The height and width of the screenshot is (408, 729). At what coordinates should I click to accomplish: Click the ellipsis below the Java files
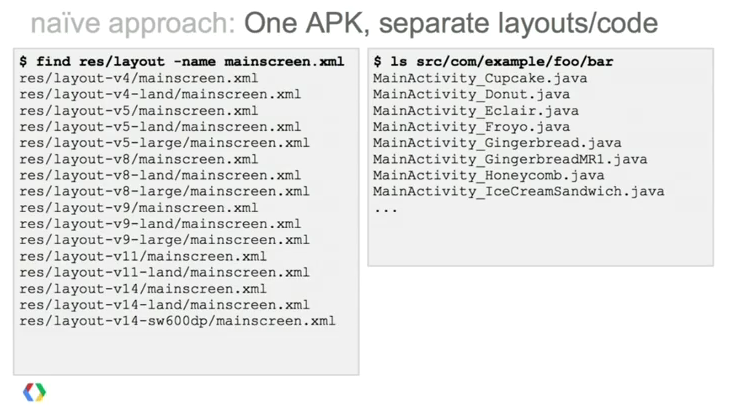click(386, 210)
